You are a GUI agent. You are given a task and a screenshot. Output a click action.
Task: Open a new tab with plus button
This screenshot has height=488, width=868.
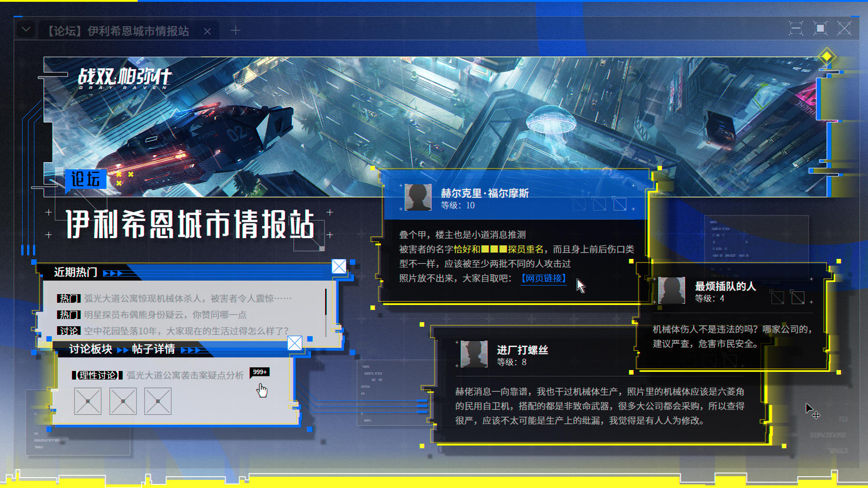[235, 30]
